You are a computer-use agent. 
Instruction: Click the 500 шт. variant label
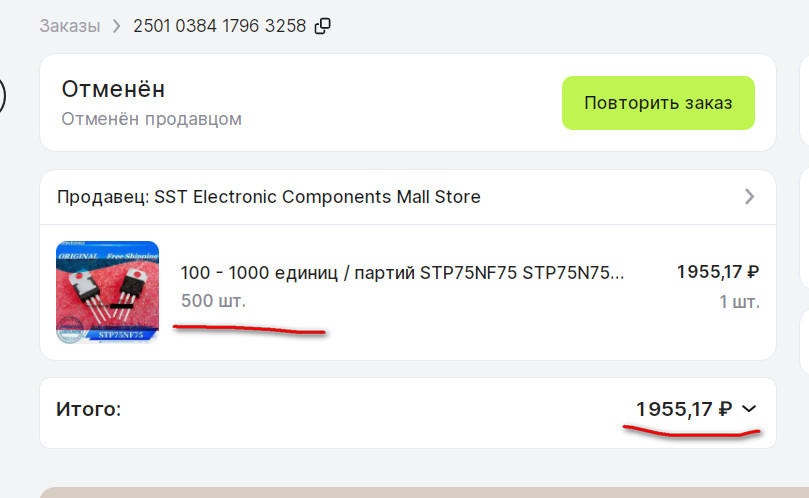tap(213, 300)
